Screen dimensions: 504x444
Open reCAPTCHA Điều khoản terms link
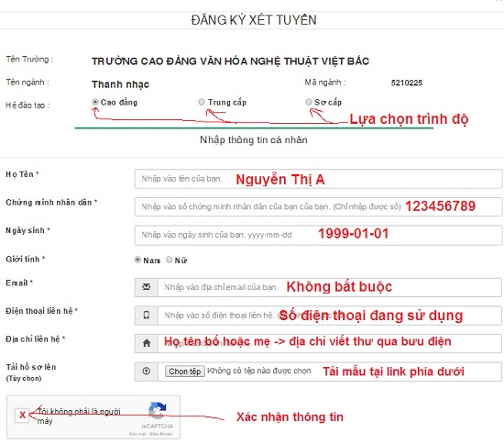[160, 434]
